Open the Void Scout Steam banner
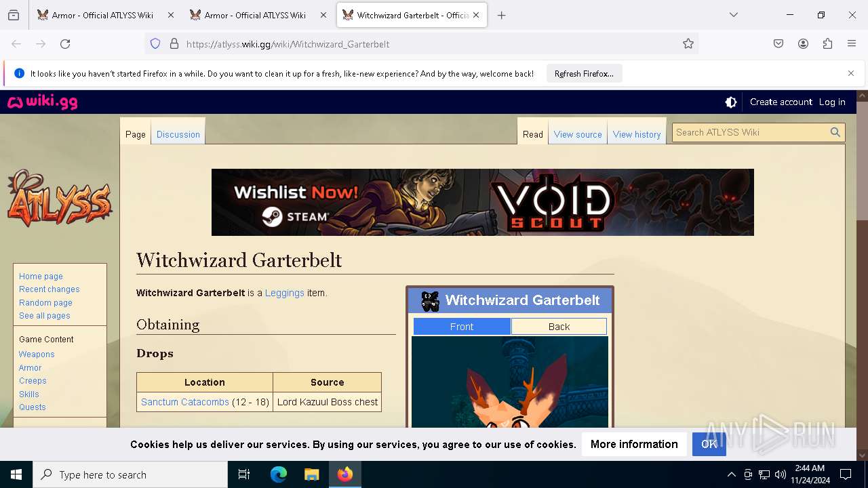The image size is (868, 488). pyautogui.click(x=483, y=202)
